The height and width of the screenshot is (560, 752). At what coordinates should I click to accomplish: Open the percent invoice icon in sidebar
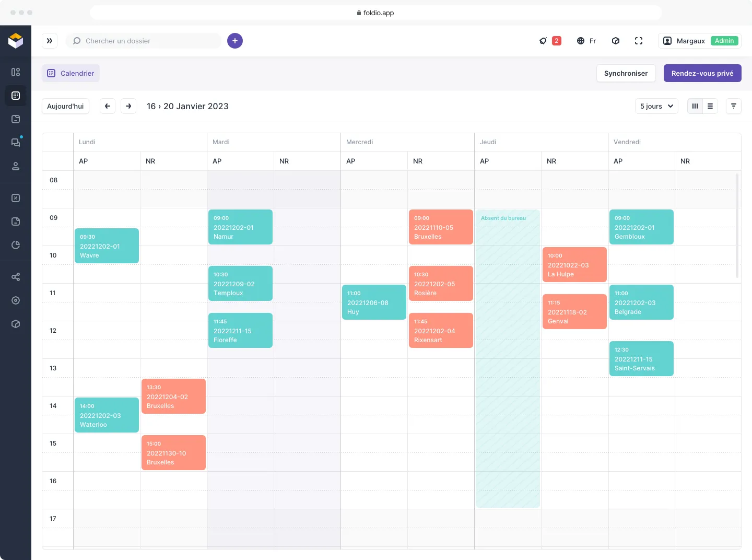tap(16, 198)
